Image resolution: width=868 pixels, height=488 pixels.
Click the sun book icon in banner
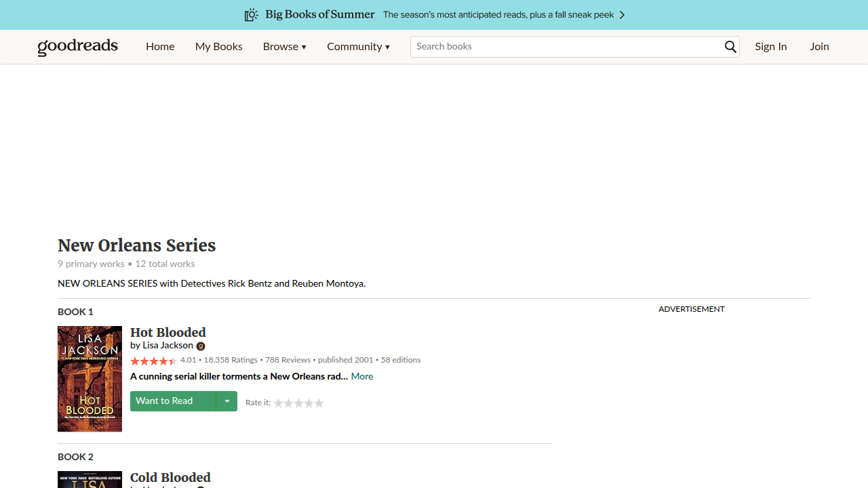coord(252,15)
